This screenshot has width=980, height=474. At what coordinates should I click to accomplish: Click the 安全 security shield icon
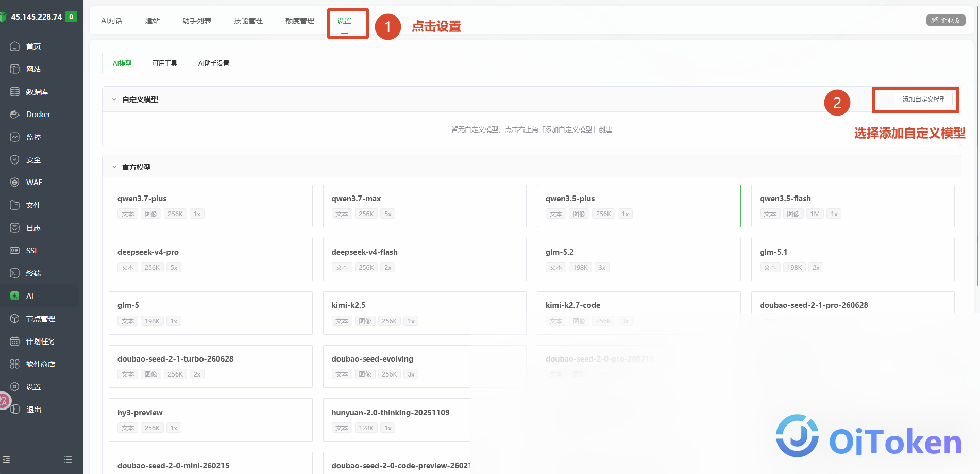point(14,160)
